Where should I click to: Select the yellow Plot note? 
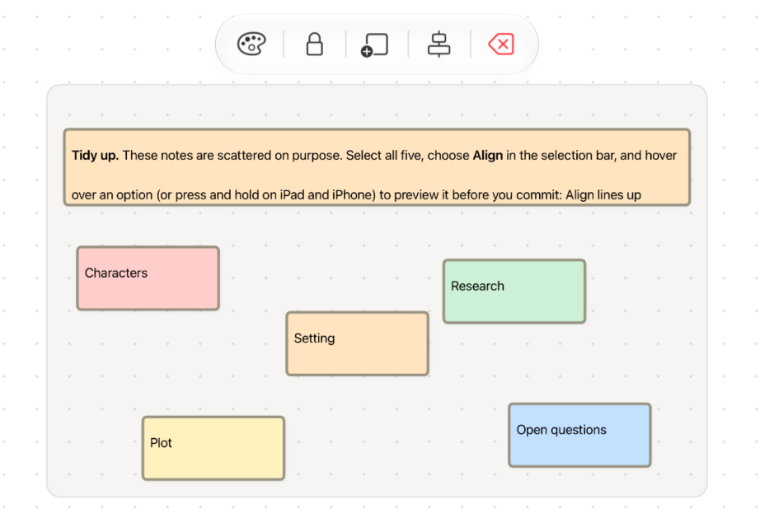click(213, 448)
